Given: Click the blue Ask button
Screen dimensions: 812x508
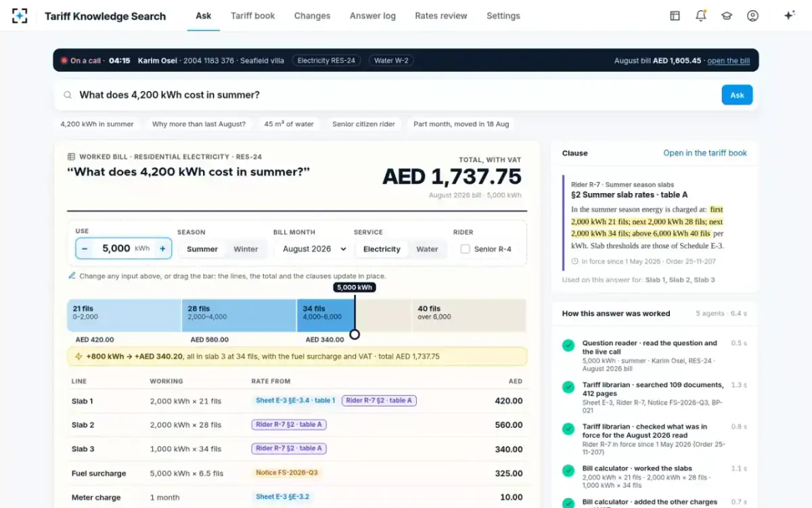Looking at the screenshot, I should [x=737, y=95].
